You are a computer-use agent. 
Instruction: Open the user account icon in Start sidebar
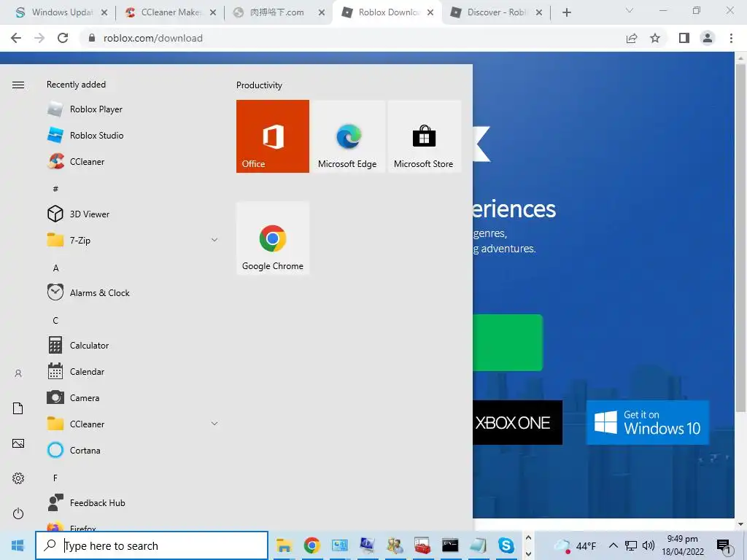(18, 373)
